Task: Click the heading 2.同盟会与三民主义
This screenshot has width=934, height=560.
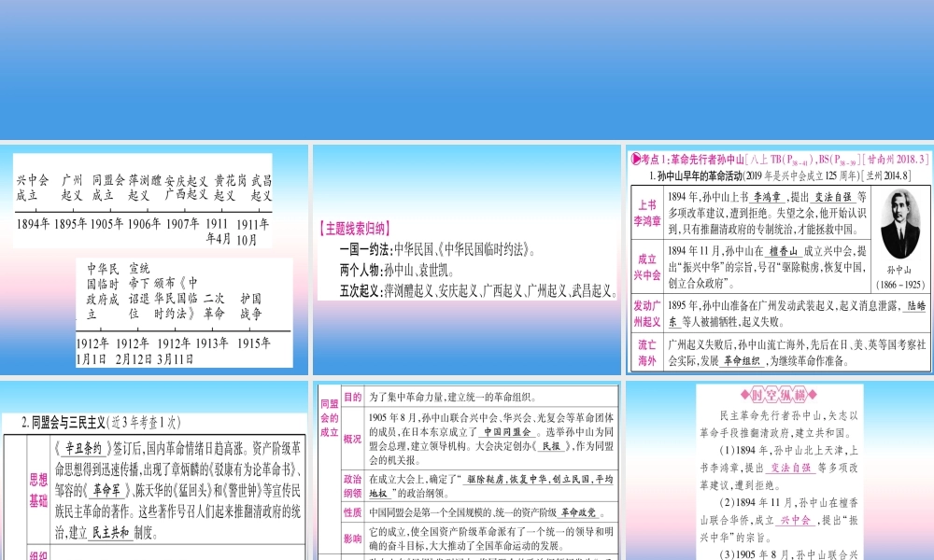Action: tap(101, 423)
